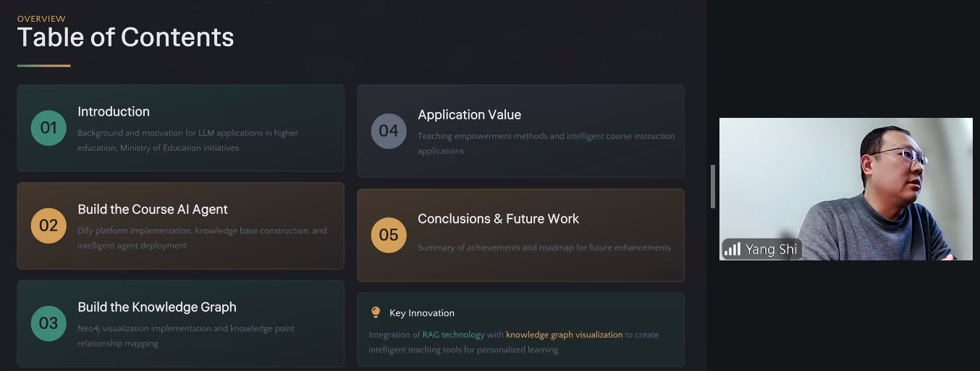Click the signal strength bars icon
This screenshot has height=371, width=980.
732,250
